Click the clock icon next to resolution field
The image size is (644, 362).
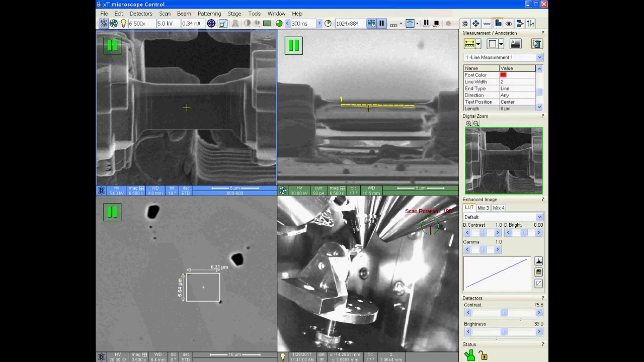pyautogui.click(x=328, y=23)
